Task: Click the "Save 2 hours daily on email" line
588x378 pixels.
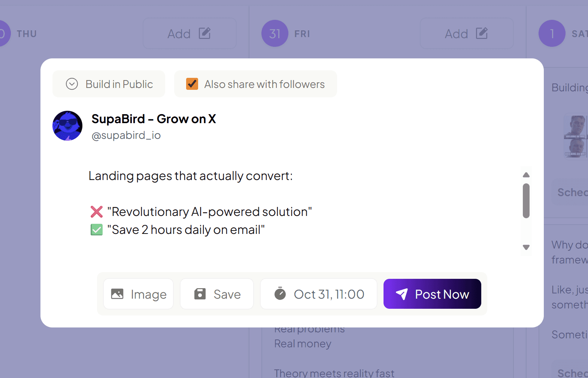Action: point(186,230)
